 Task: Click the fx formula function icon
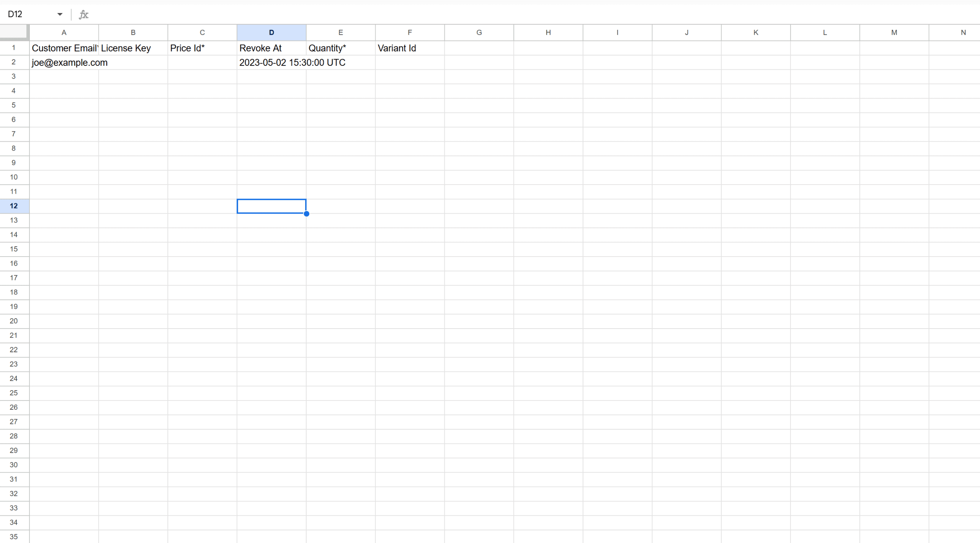[83, 15]
